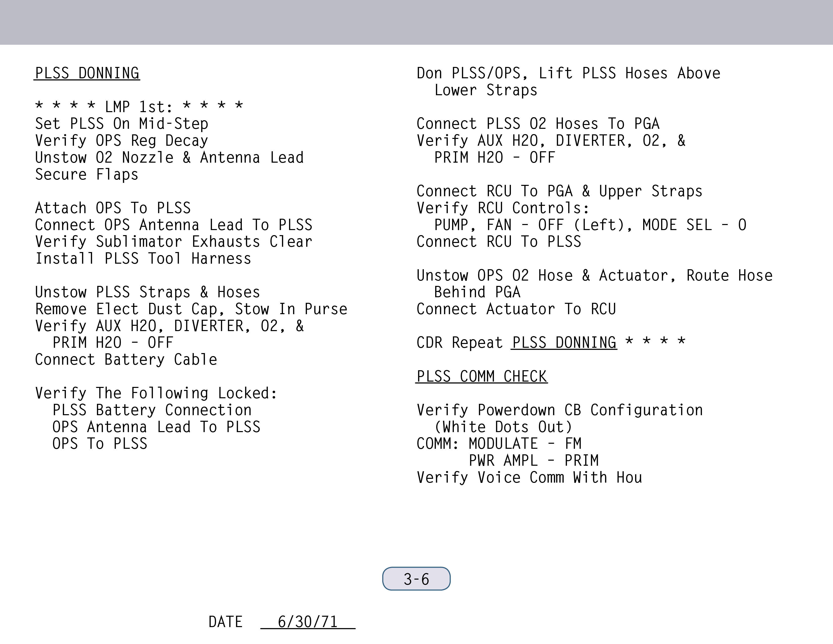This screenshot has width=833, height=644.
Task: Click the gray header bar at top
Action: point(416,22)
